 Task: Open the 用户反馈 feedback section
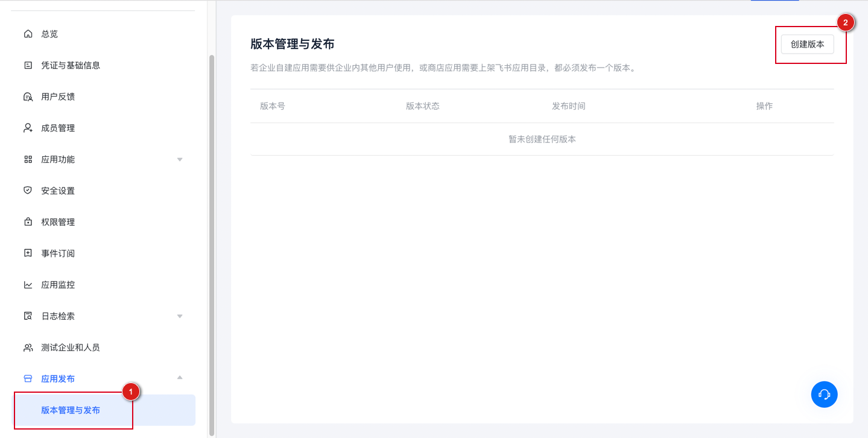point(57,97)
